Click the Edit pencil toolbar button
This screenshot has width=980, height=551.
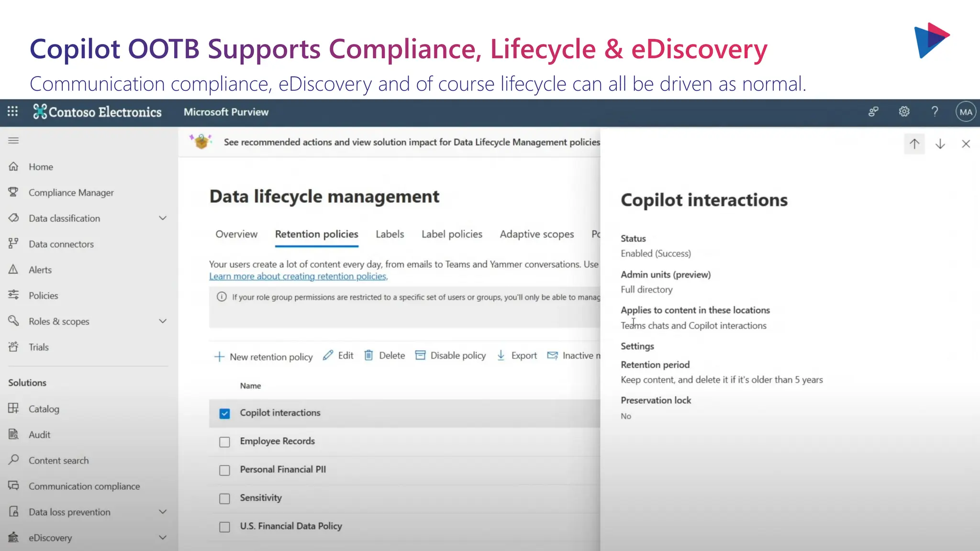click(338, 355)
